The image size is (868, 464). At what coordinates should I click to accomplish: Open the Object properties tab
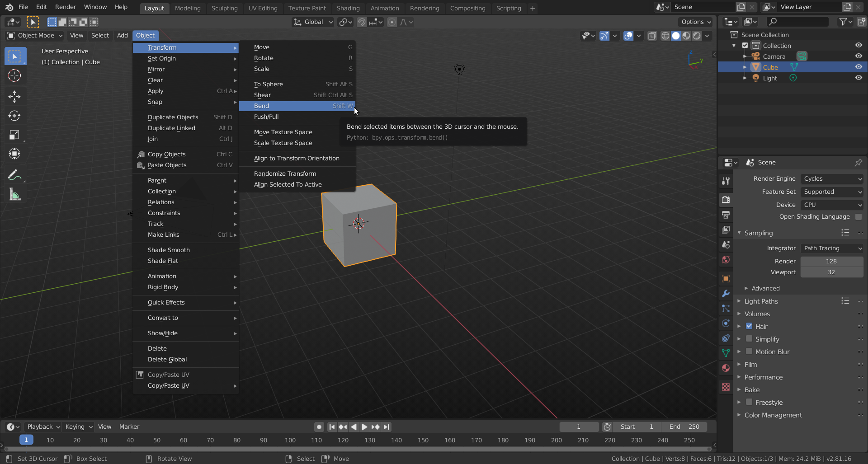coord(726,278)
